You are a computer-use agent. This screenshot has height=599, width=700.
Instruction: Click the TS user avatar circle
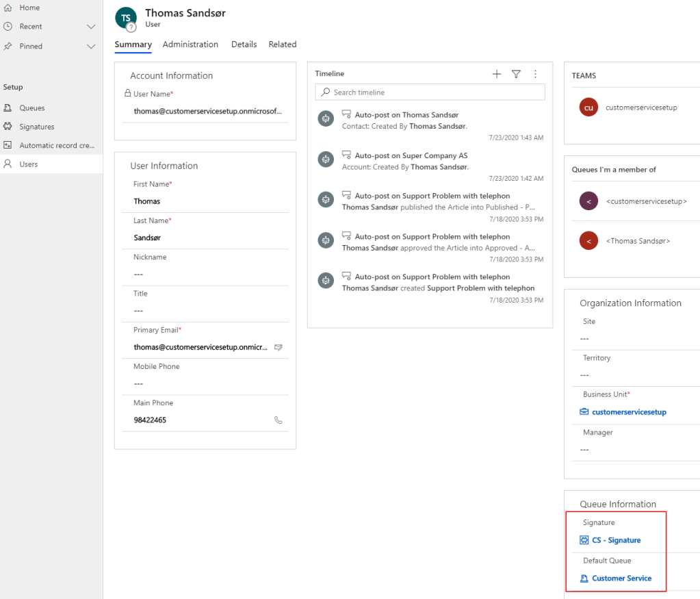(x=126, y=18)
